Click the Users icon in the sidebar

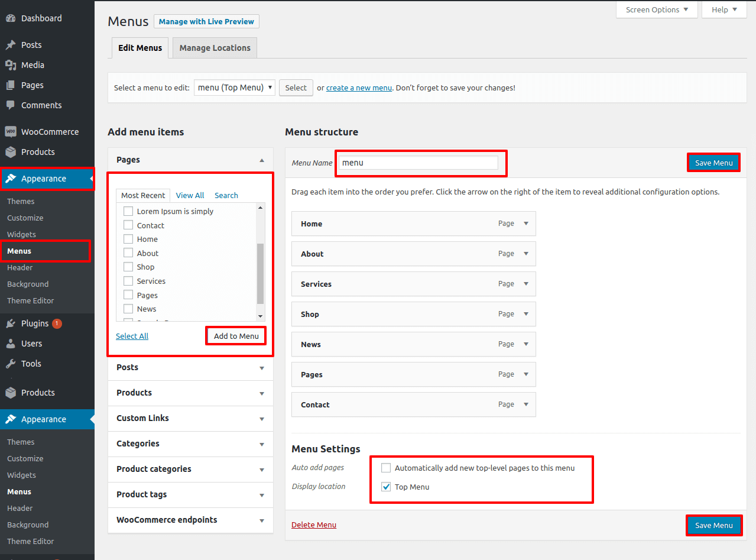(11, 343)
